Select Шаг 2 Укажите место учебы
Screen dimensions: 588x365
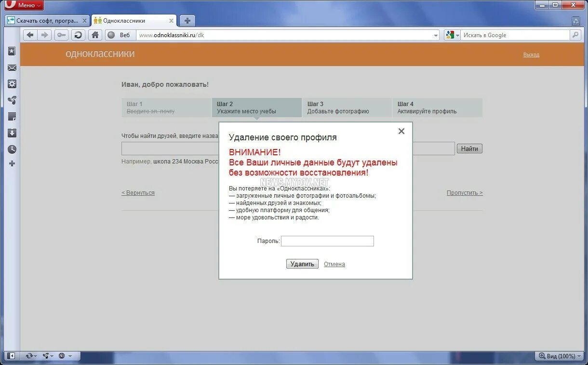point(257,108)
